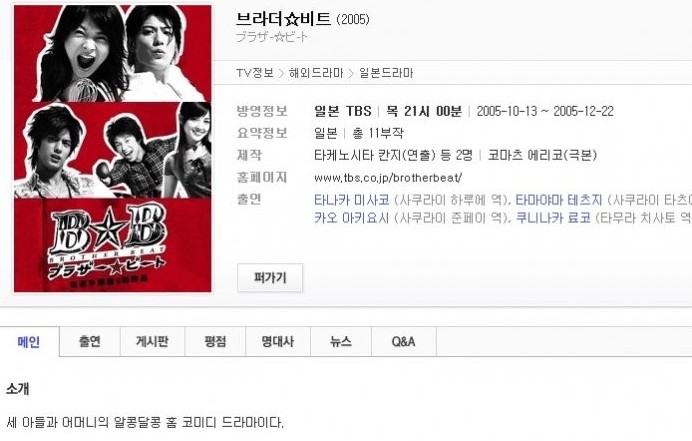Select the 평점 ratings tab
This screenshot has height=441, width=692.
click(x=215, y=342)
